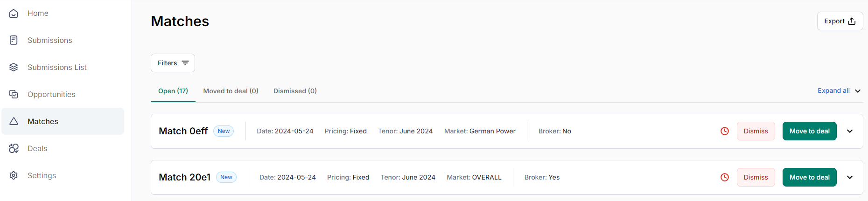Open the Deals icon in sidebar
Viewport: 868px width, 201px height.
click(14, 148)
